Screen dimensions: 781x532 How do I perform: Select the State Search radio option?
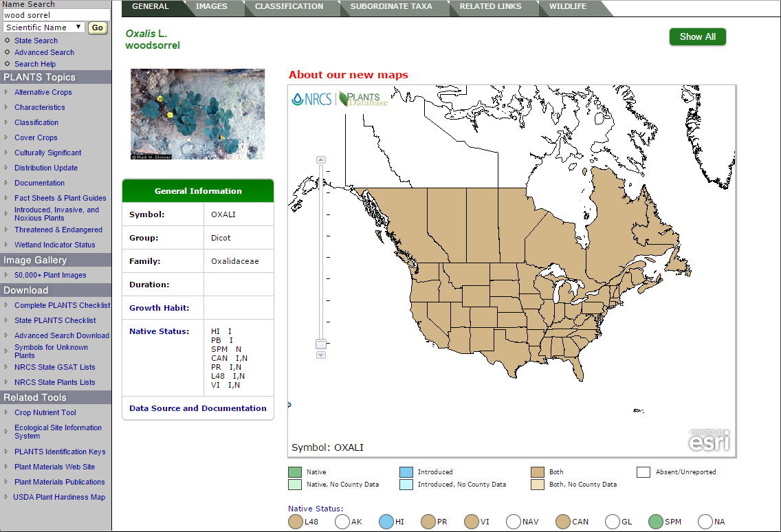pos(8,41)
